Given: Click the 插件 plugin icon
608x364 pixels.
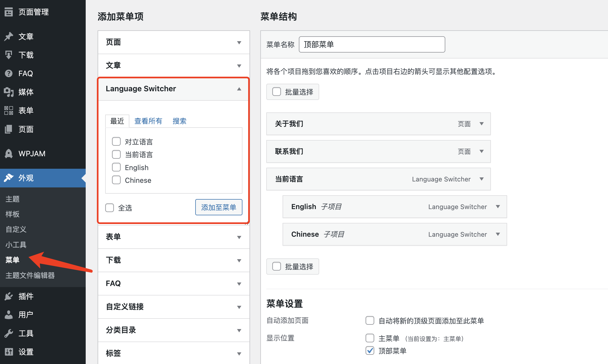Looking at the screenshot, I should (9, 296).
